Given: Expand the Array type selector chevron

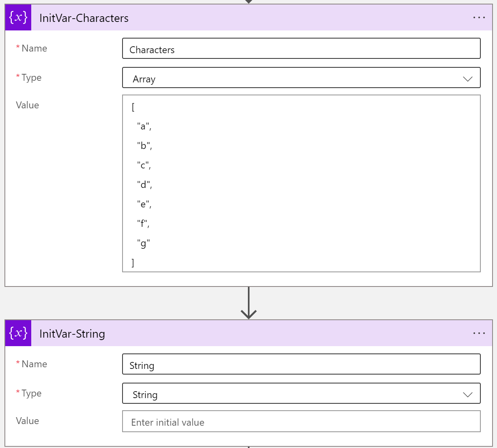Looking at the screenshot, I should (467, 78).
